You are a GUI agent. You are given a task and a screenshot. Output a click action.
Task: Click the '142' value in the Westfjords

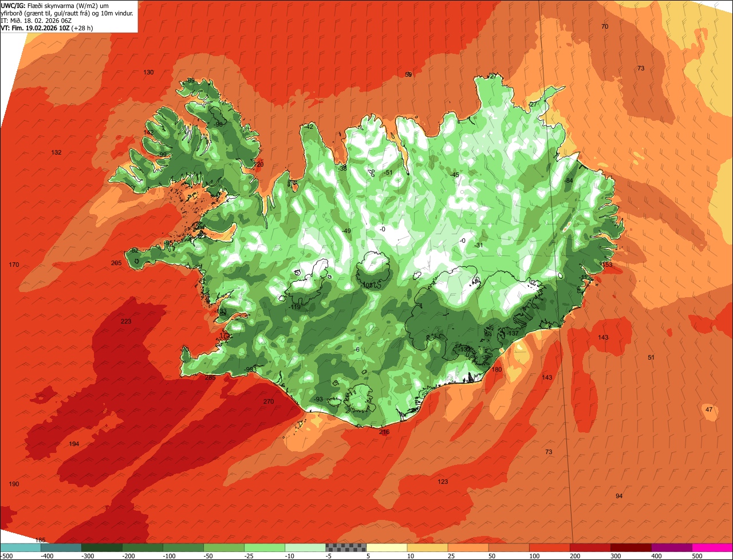click(148, 132)
